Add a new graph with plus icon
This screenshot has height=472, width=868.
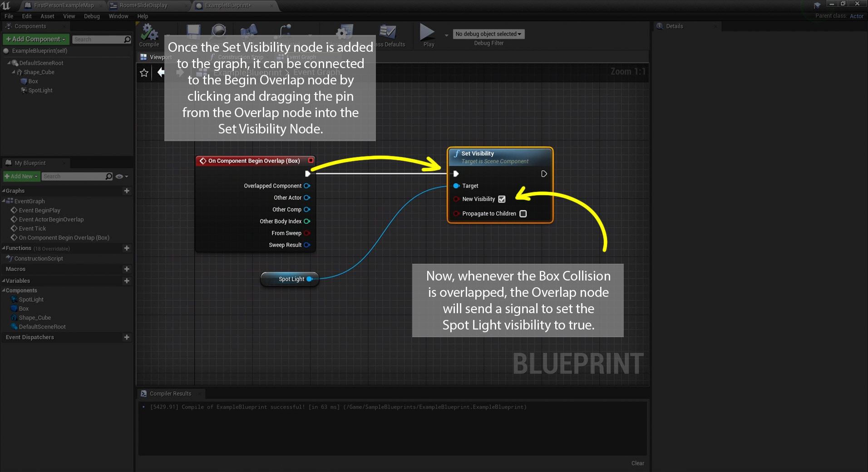click(127, 191)
